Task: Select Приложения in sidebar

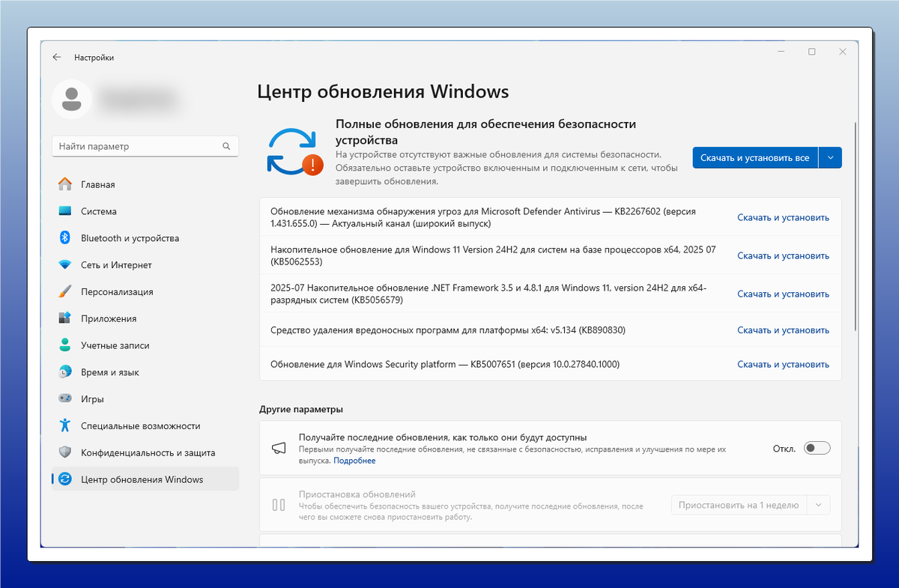Action: tap(145, 318)
